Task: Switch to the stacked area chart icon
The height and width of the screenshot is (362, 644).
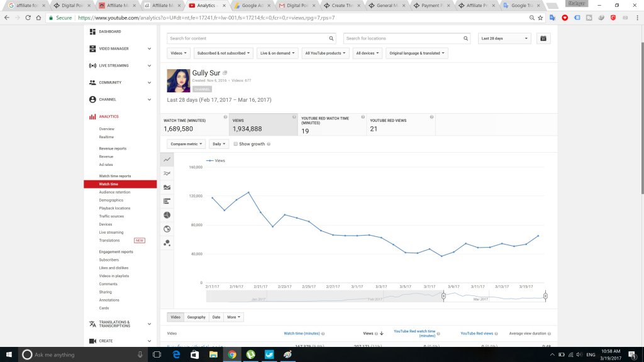Action: 167,187
